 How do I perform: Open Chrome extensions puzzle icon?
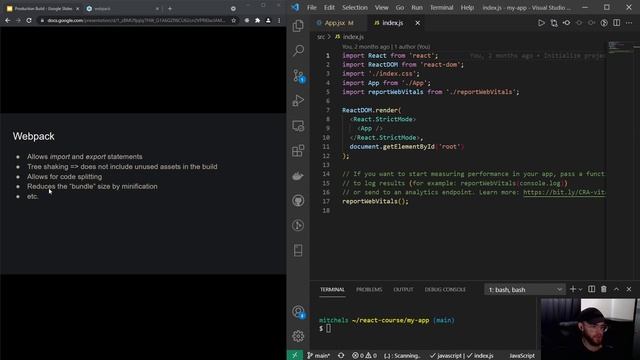(x=258, y=20)
